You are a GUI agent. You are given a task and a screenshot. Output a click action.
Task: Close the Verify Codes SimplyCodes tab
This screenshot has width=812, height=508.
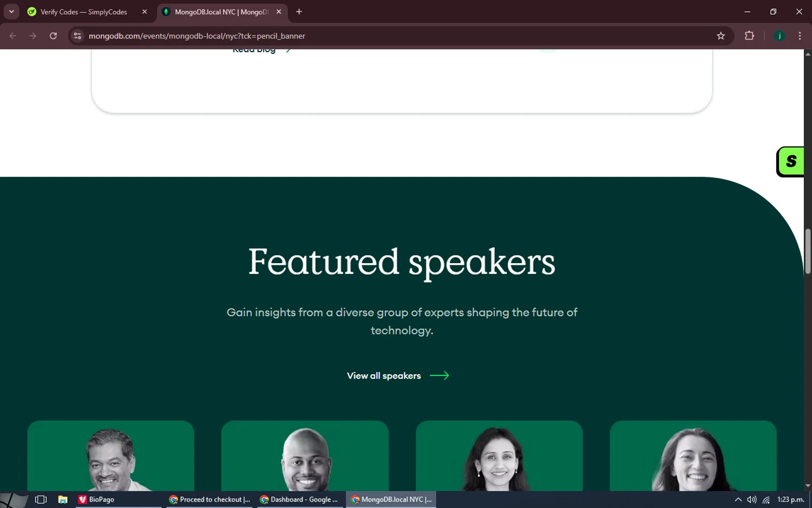pos(145,12)
